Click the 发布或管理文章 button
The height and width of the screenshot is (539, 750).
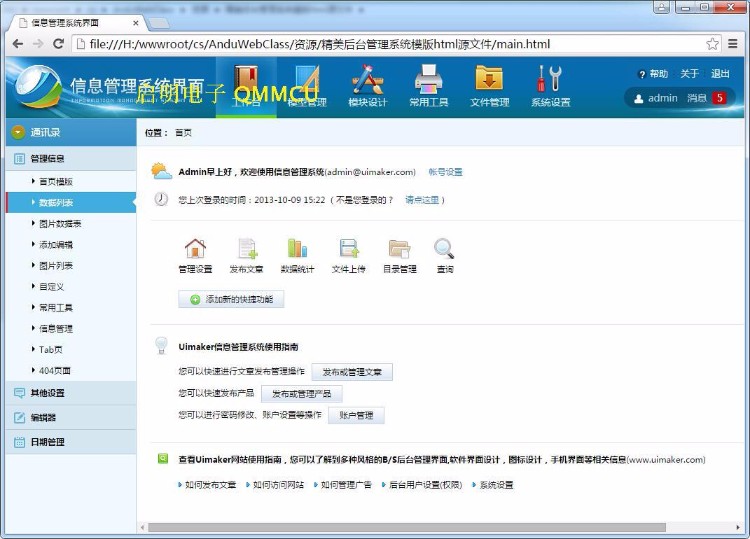(x=352, y=372)
